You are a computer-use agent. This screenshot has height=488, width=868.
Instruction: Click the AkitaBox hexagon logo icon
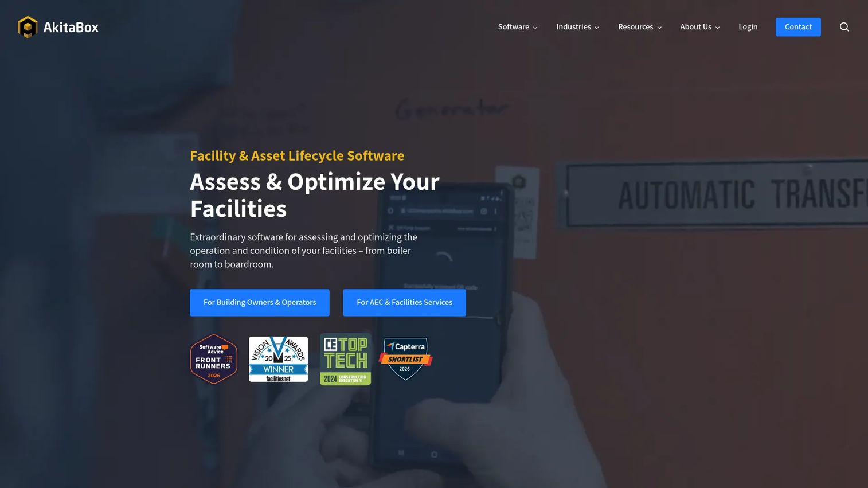(x=28, y=27)
